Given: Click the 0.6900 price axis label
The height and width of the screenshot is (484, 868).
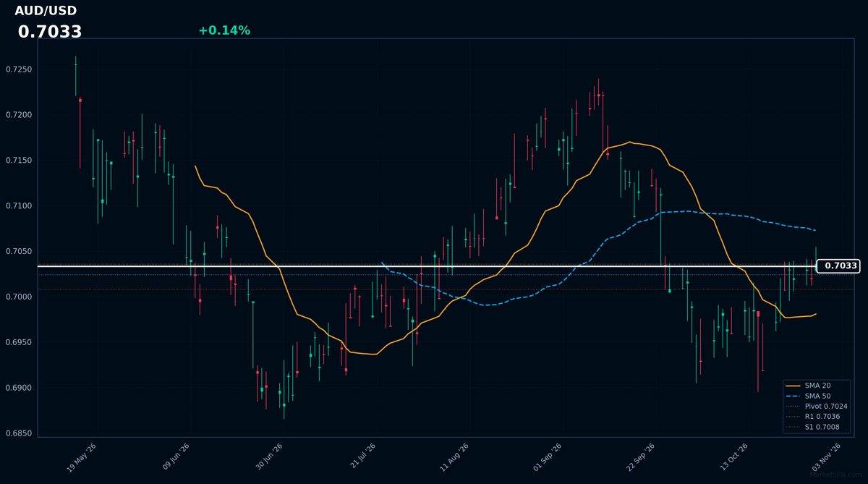Looking at the screenshot, I should (19, 389).
